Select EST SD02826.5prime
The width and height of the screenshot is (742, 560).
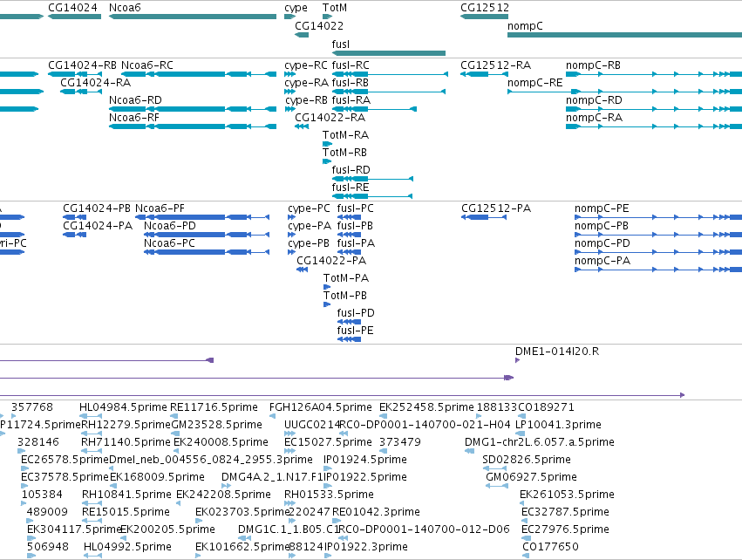(494, 468)
